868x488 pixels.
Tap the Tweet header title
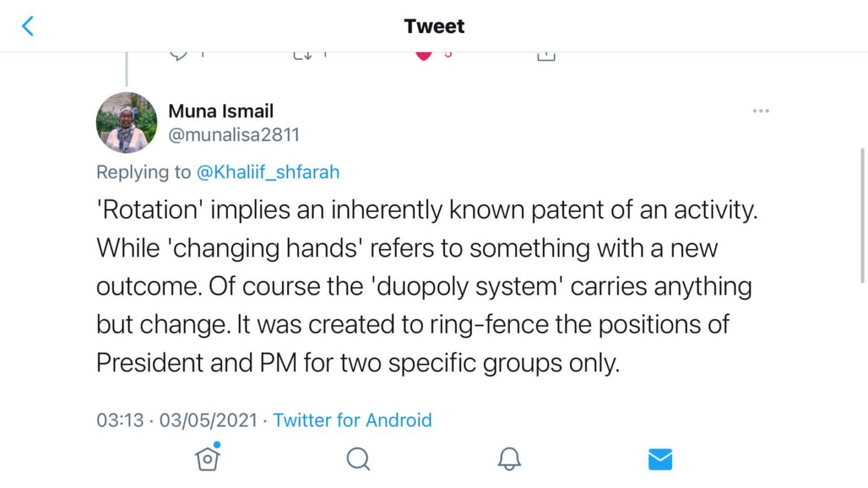(434, 27)
